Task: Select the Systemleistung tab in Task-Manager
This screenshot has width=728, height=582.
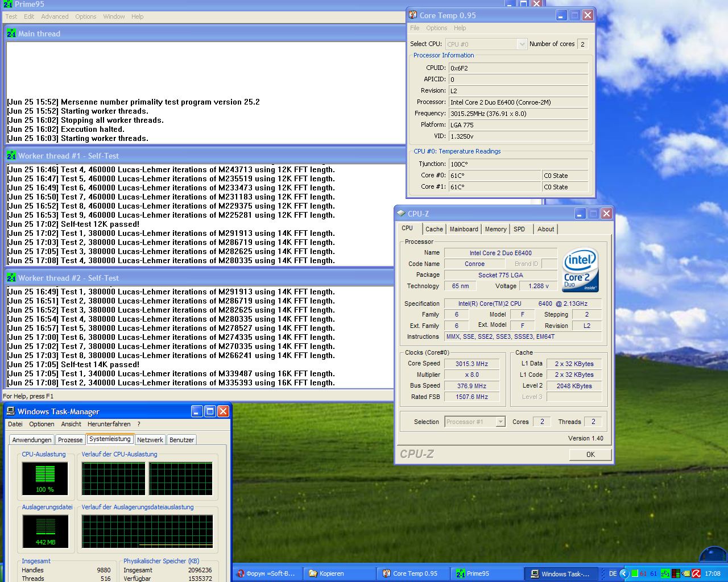Action: coord(110,439)
